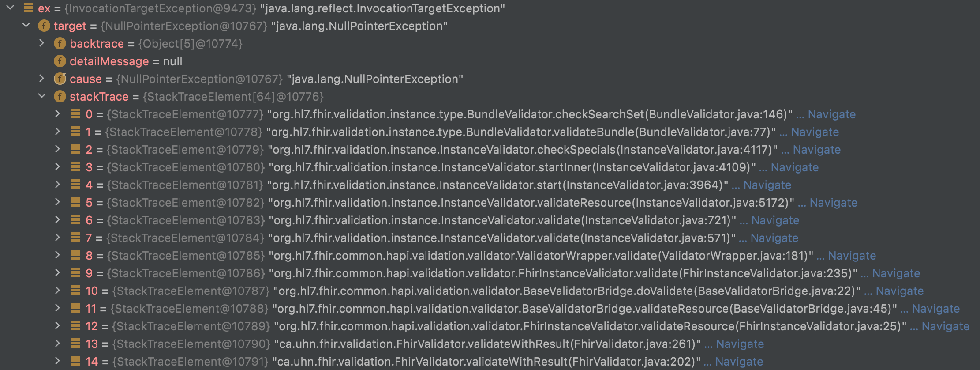The width and height of the screenshot is (980, 370).
Task: Click the element icon beside index 7
Action: [x=75, y=238]
